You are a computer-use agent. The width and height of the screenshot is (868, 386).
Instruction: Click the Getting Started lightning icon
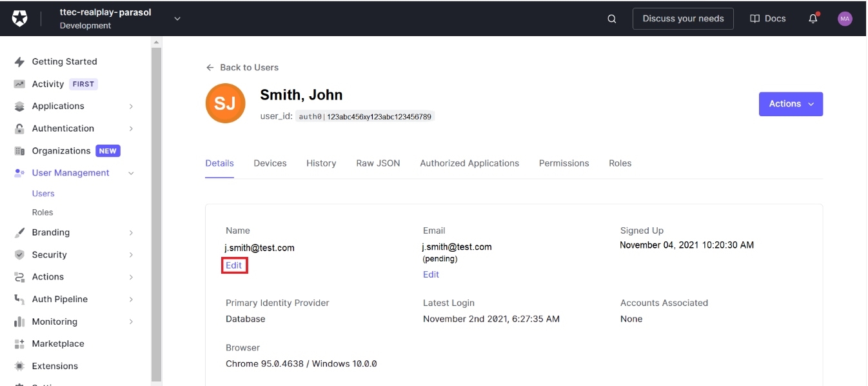click(x=19, y=62)
